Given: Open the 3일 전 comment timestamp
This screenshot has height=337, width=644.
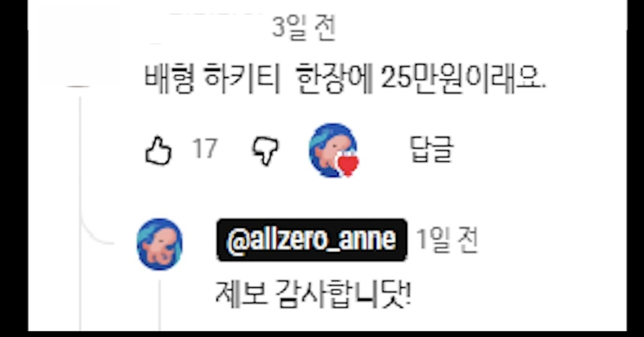Looking at the screenshot, I should coord(304,27).
